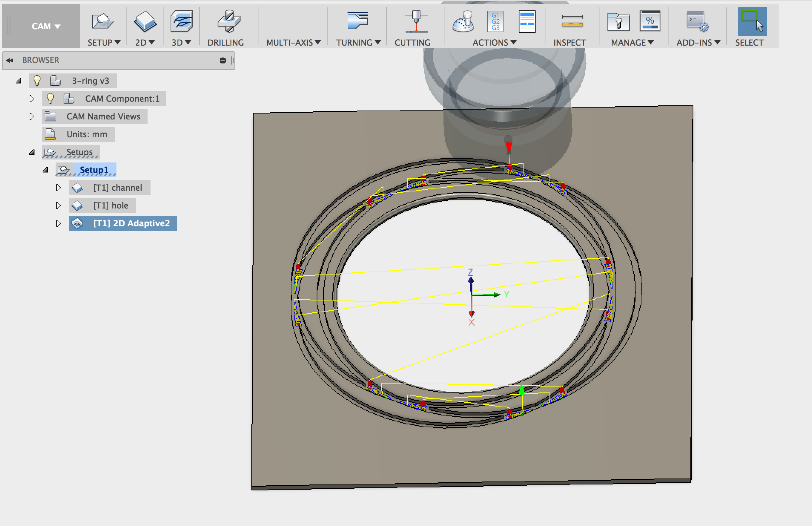
Task: Open the 3D dropdown menu
Action: 181,43
